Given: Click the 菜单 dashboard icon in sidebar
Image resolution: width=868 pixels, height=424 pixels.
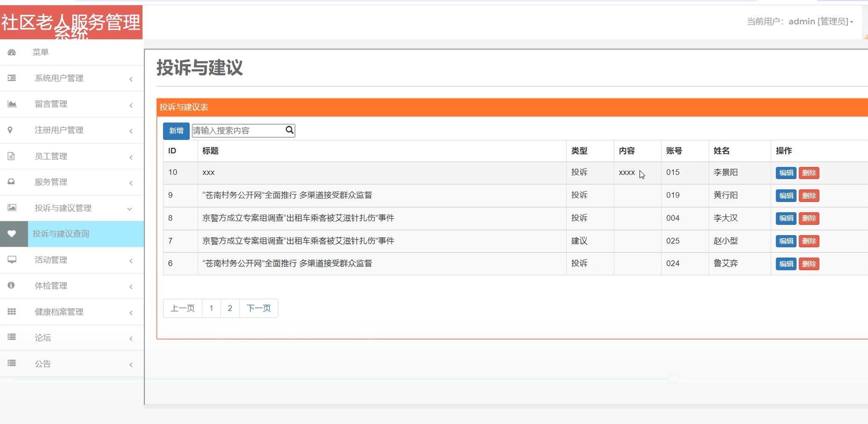Looking at the screenshot, I should (x=11, y=52).
